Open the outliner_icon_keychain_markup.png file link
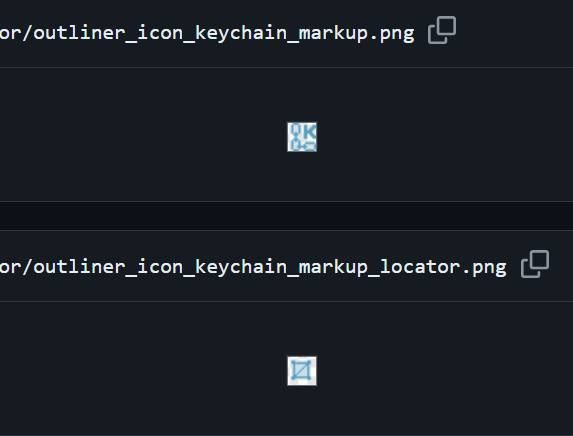 click(207, 33)
